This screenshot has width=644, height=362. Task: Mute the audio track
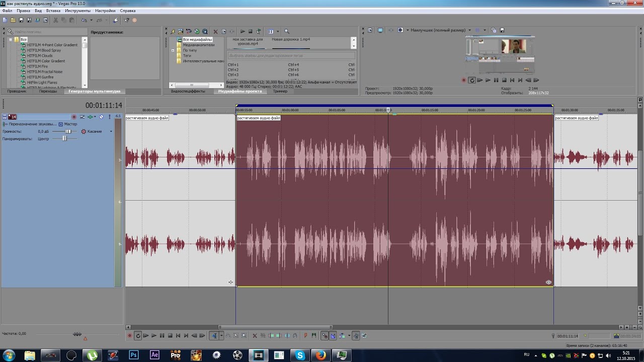coord(101,117)
